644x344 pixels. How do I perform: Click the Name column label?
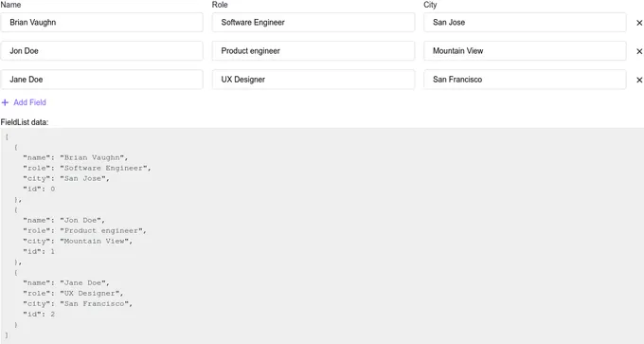coord(10,5)
